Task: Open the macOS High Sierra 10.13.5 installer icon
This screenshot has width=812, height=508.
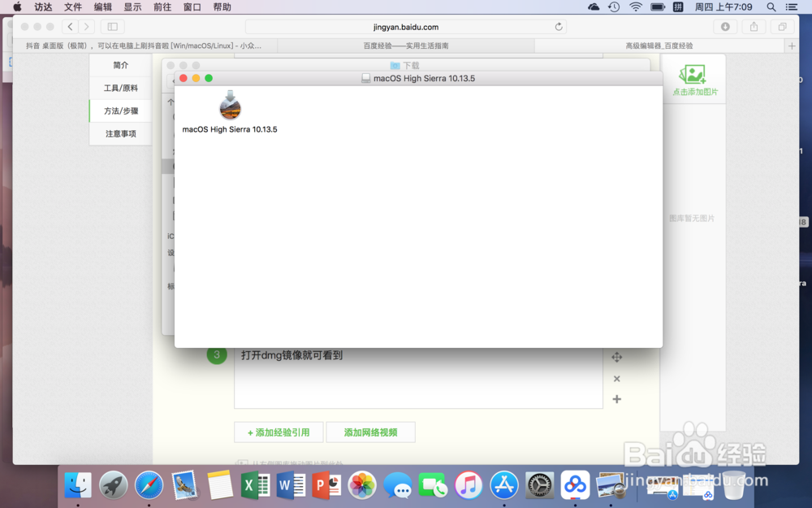Action: [230, 105]
